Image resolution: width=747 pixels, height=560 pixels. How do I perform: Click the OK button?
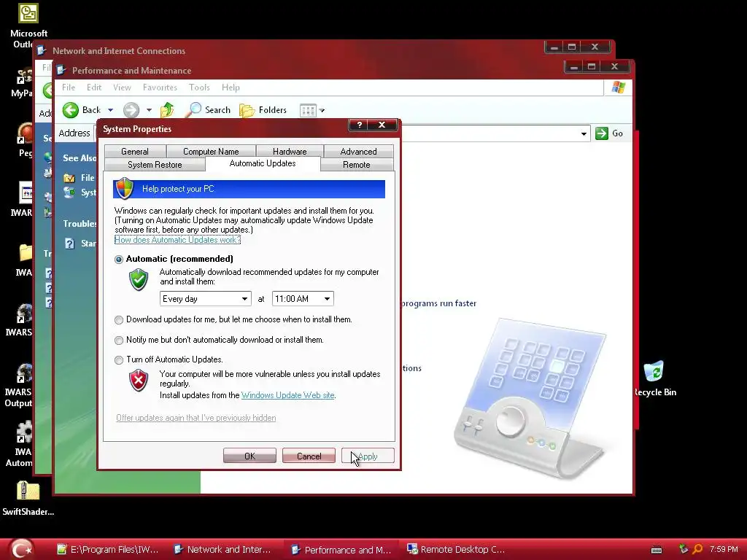pyautogui.click(x=249, y=456)
